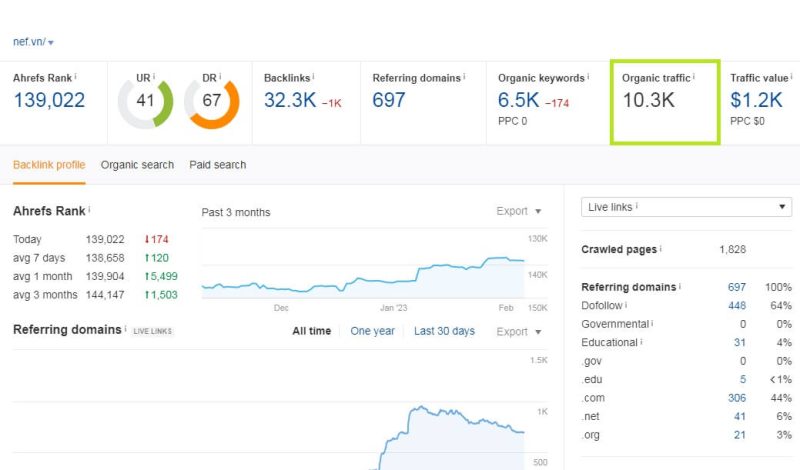Click the .com 44% percentage

pos(781,398)
